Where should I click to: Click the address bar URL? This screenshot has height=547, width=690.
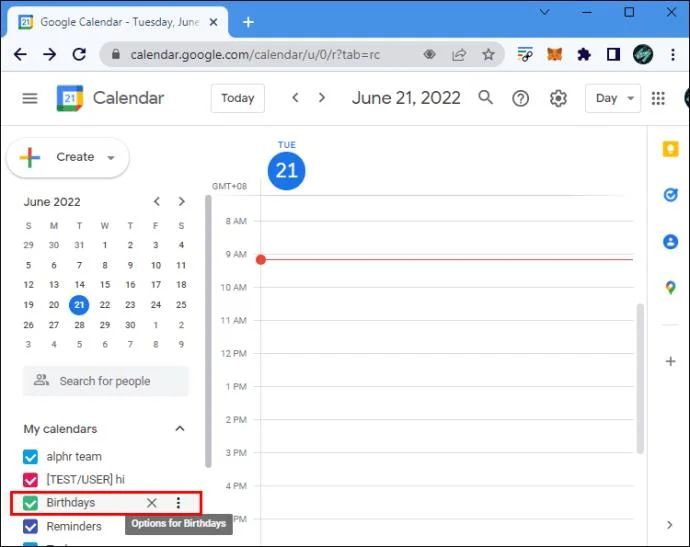(x=255, y=55)
